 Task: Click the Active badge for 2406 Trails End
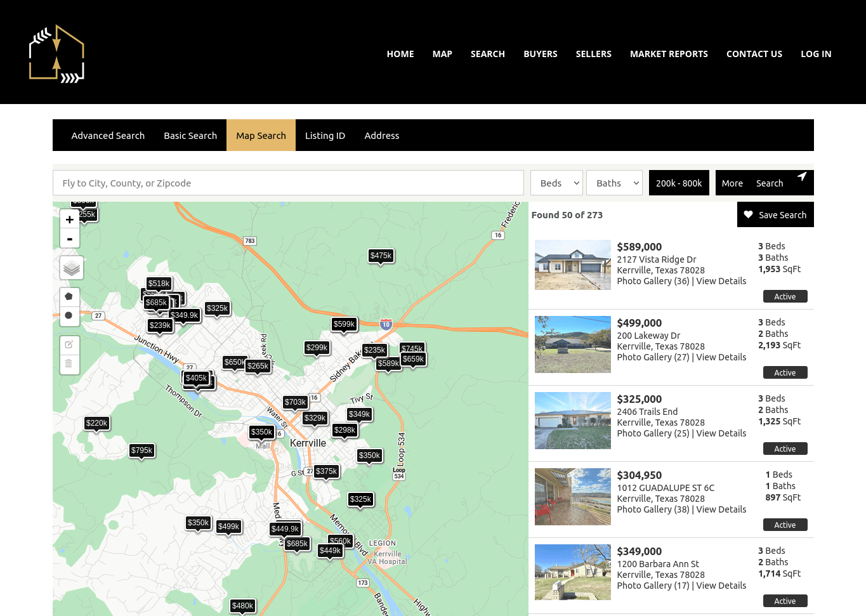coord(785,449)
